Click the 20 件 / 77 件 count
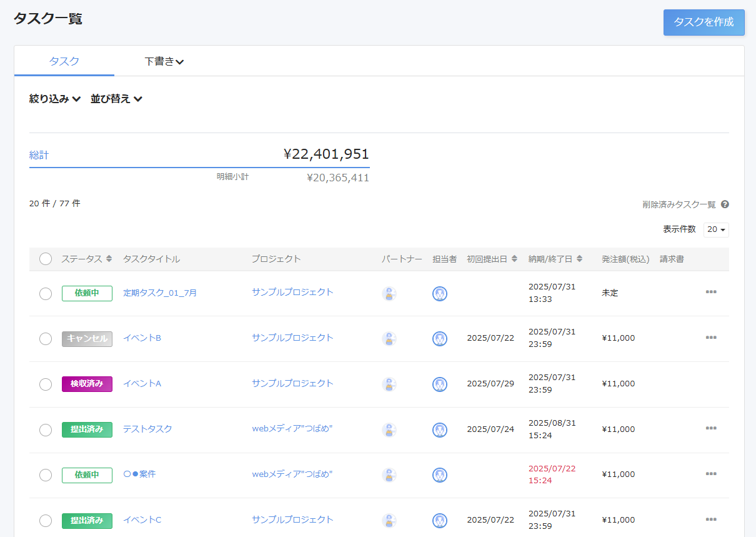This screenshot has height=537, width=756. point(55,203)
